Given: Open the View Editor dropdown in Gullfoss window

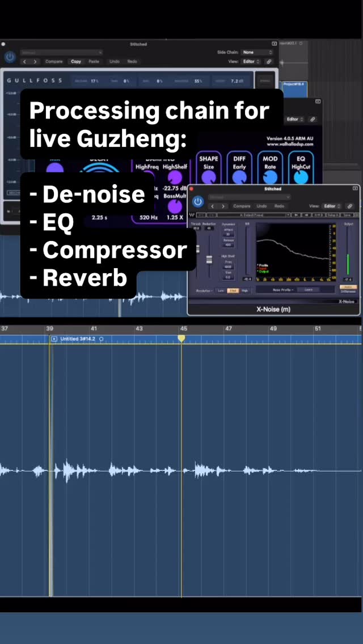Looking at the screenshot, I should coord(252,62).
